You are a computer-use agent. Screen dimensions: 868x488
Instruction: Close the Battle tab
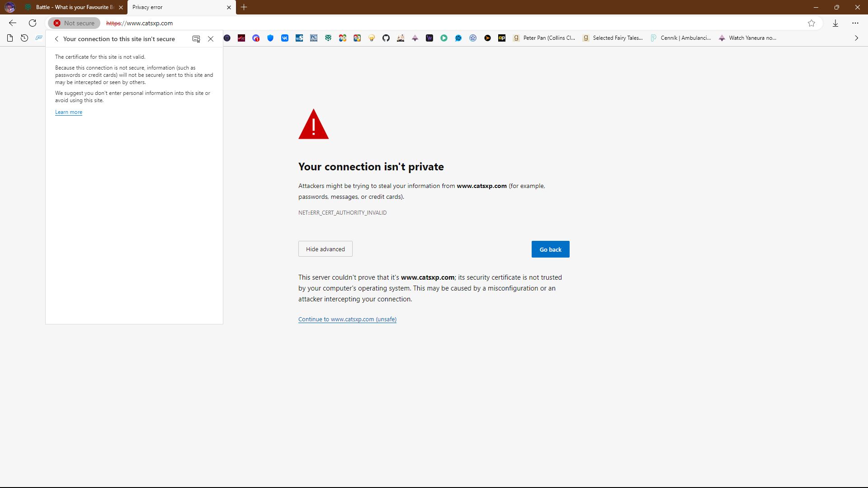click(x=121, y=7)
